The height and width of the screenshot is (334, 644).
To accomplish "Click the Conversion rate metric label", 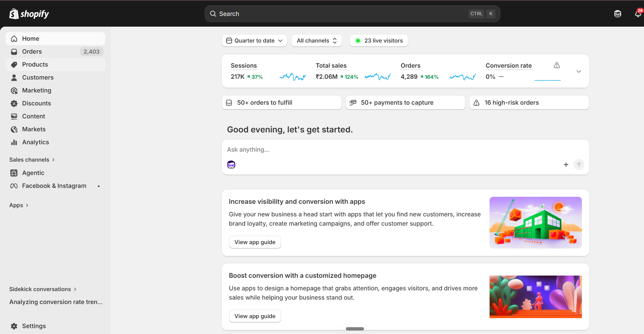I will pyautogui.click(x=508, y=65).
